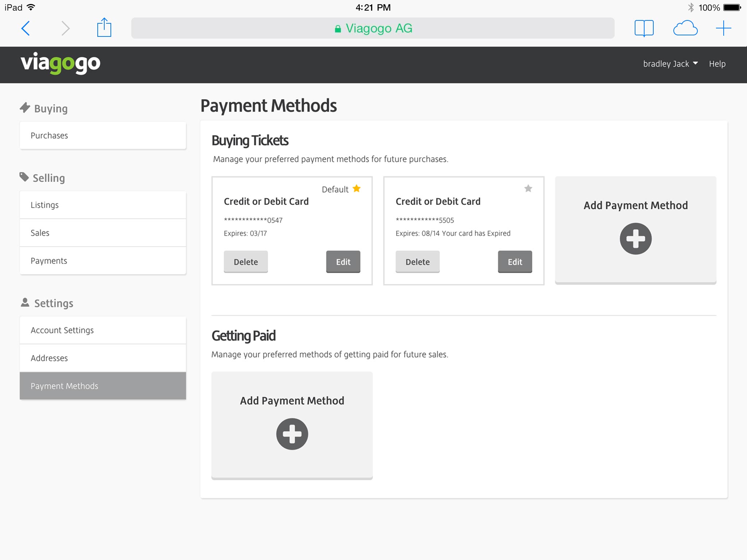Click the viagogo logo
The width and height of the screenshot is (747, 560).
(x=61, y=63)
